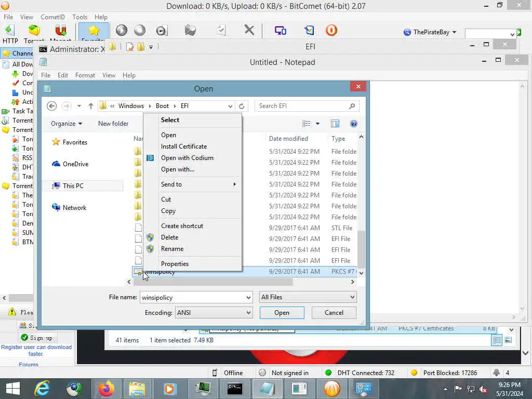Click the details view icon in EFI explorer status bar
The height and width of the screenshot is (399, 532).
click(497, 340)
